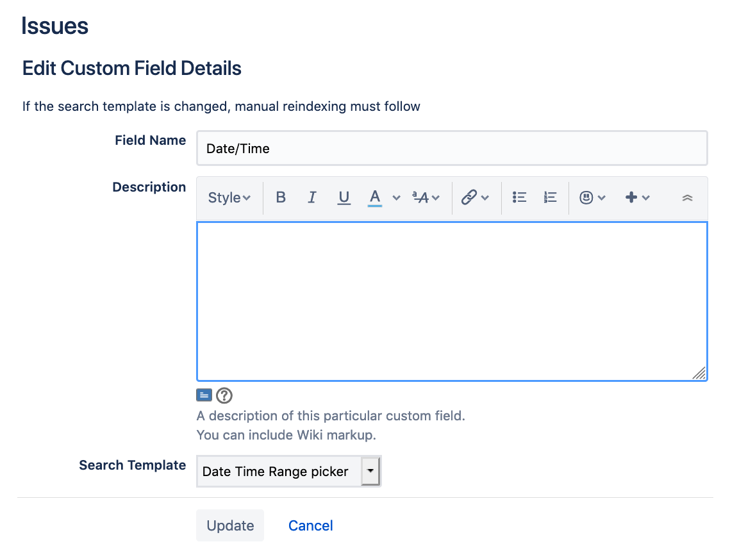
Task: Click the Update button
Action: [x=230, y=525]
